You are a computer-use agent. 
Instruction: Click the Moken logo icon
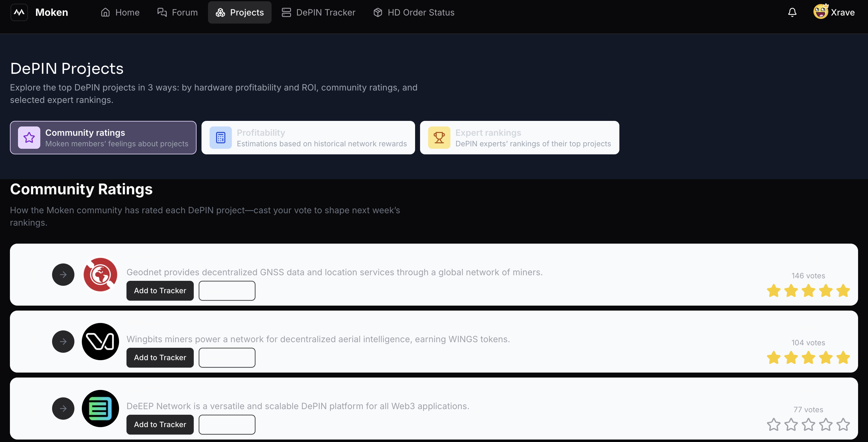(19, 12)
